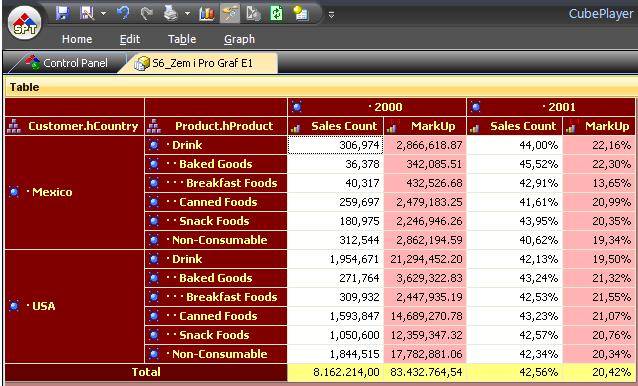Collapse the USA country node
638x386 pixels.
14,305
